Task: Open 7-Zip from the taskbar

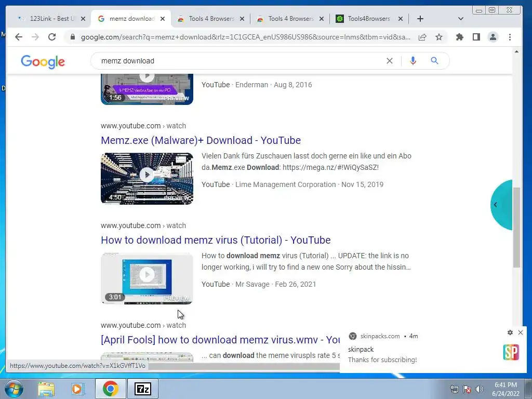Action: [143, 389]
